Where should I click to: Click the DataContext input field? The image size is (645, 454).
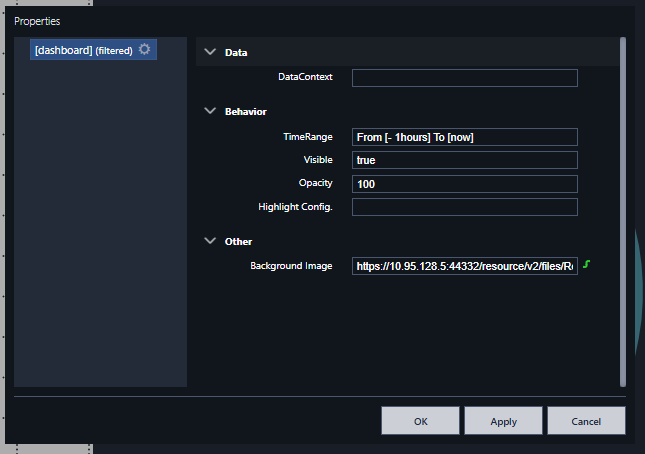tap(464, 77)
